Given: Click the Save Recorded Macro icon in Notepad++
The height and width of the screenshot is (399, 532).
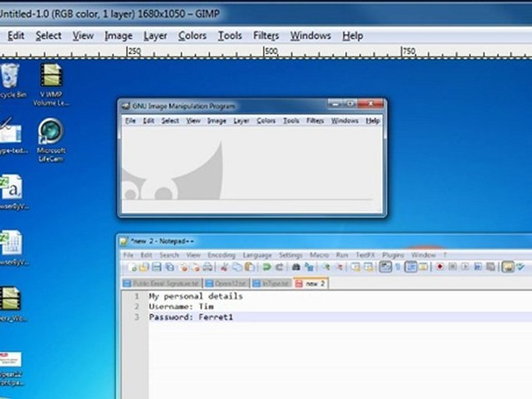Looking at the screenshot, I should point(490,267).
